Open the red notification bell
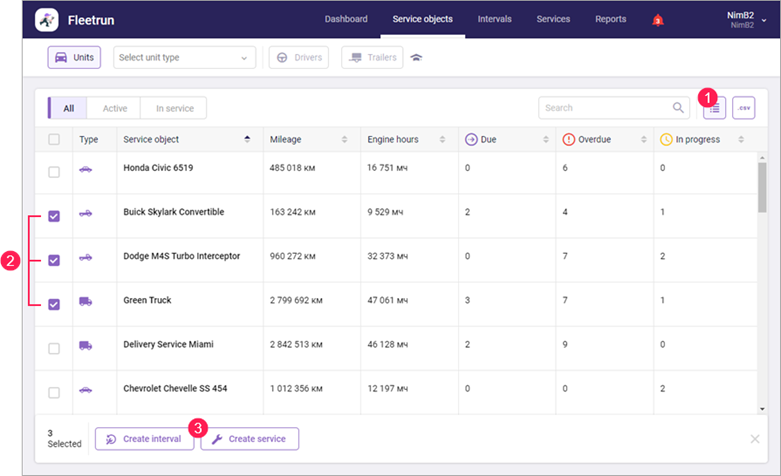Image resolution: width=781 pixels, height=476 pixels. click(658, 20)
